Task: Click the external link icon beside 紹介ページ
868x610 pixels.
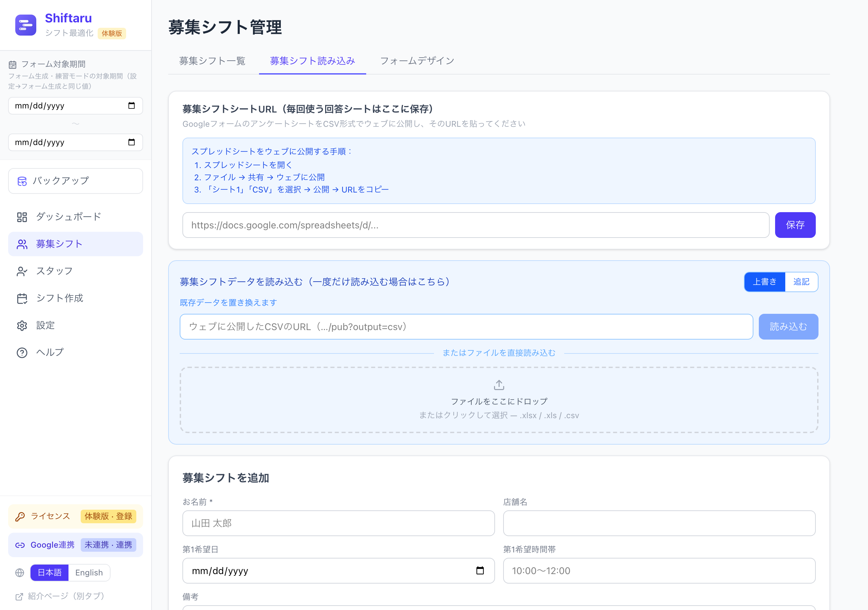Action: pos(19,596)
